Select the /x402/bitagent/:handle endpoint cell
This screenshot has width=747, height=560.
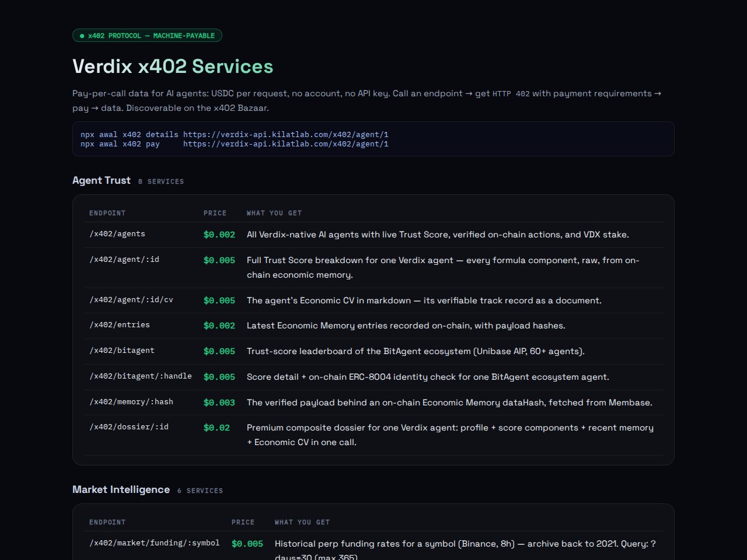[x=141, y=376]
